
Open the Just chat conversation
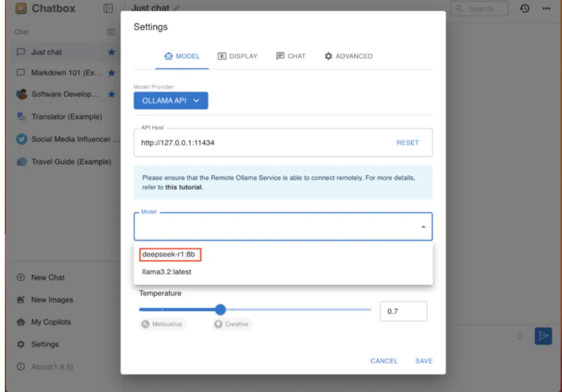point(66,52)
